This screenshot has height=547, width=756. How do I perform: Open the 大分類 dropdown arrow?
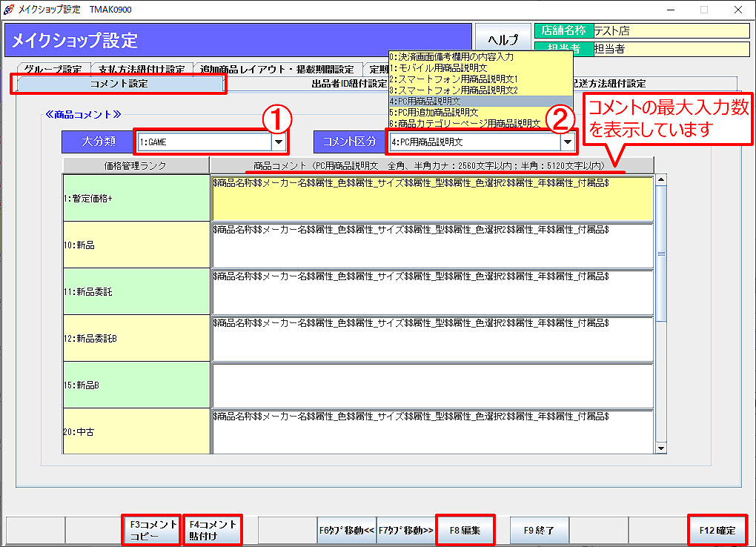pos(279,141)
